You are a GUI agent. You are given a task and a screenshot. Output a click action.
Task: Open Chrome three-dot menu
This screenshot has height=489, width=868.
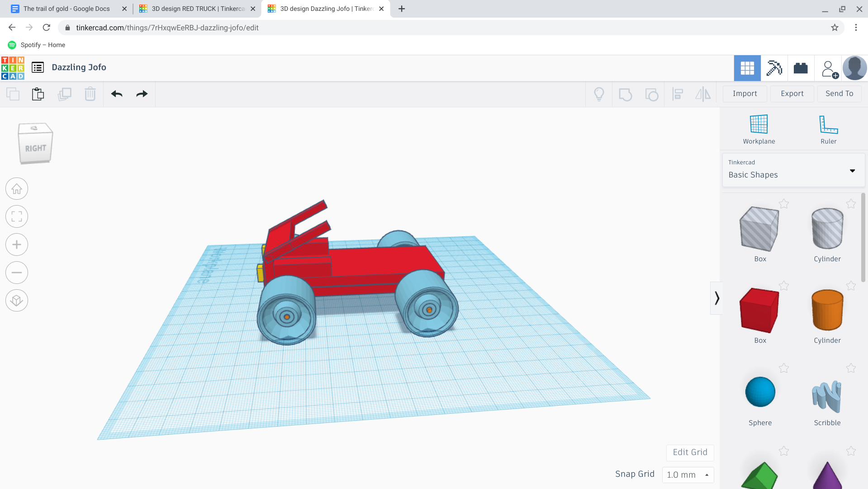point(856,28)
